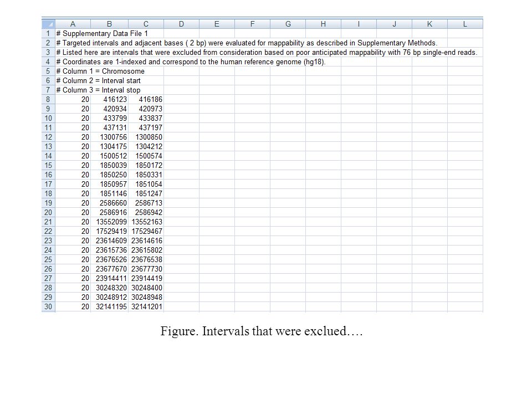
Task: Select column B header
Action: click(109, 24)
